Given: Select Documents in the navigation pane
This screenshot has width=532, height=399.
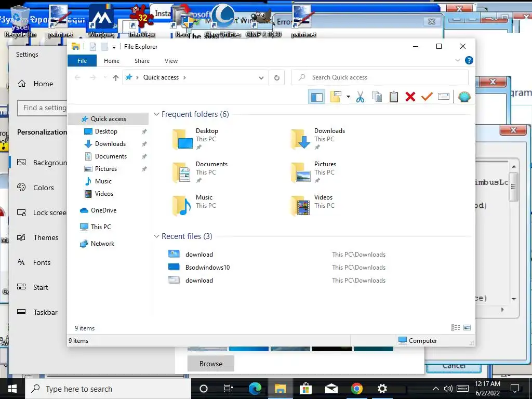Looking at the screenshot, I should (111, 156).
